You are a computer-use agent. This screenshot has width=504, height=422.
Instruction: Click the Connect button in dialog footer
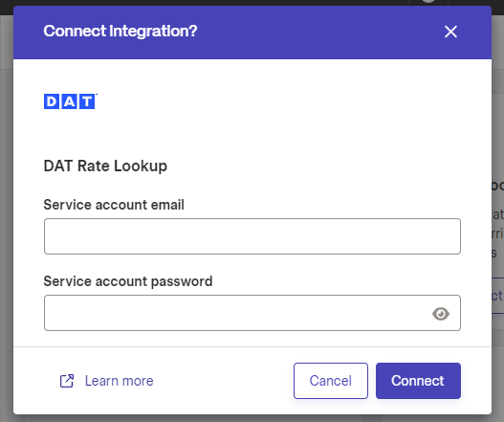pos(418,381)
